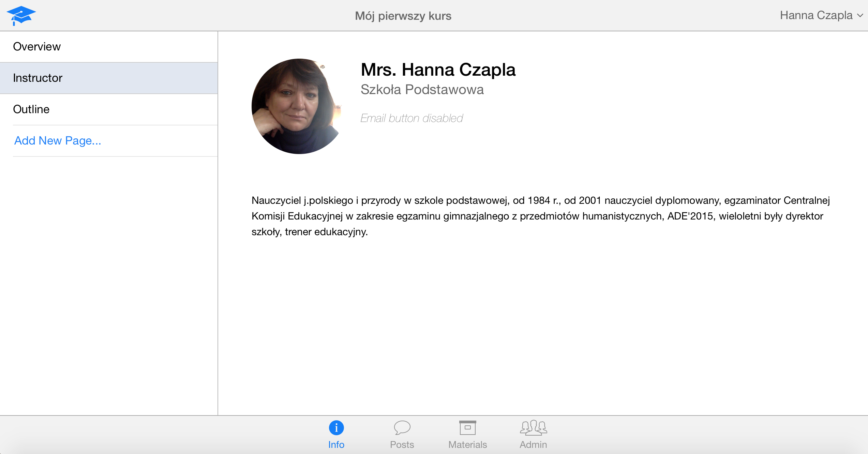Viewport: 868px width, 454px height.
Task: Click the instructor biography paragraph
Action: (540, 216)
